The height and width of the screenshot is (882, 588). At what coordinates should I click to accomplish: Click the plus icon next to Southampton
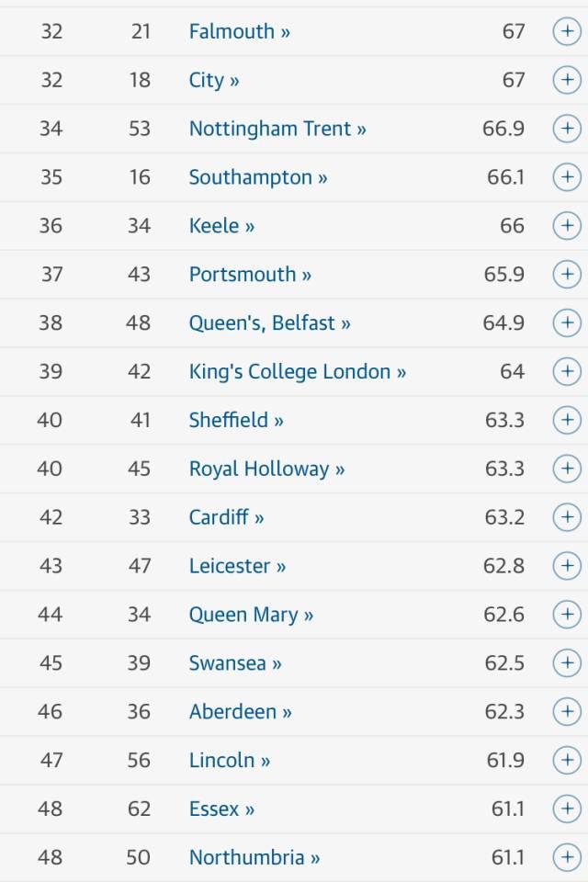tap(566, 177)
